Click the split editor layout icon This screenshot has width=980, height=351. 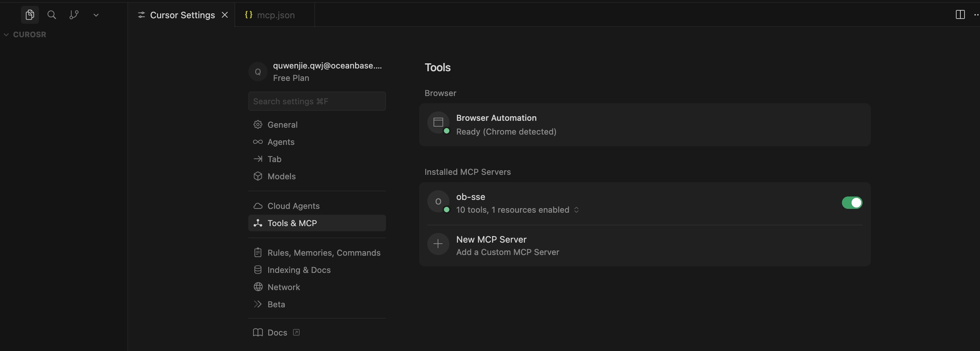click(x=960, y=15)
